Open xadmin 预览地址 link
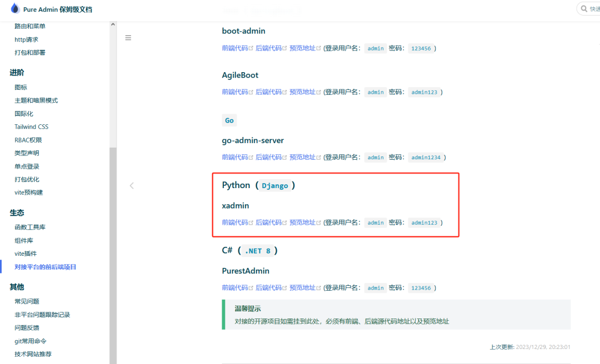The width and height of the screenshot is (600, 364). [302, 223]
